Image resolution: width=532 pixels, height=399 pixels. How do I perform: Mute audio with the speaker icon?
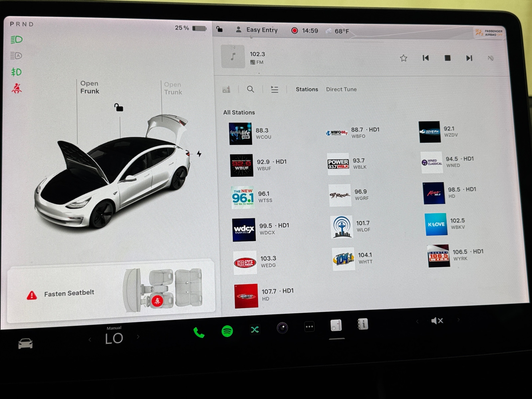438,320
